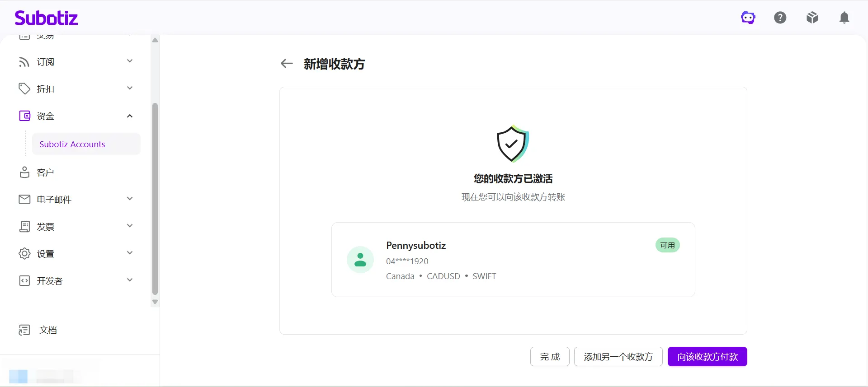
Task: Click 添加另一个收款方 button
Action: [618, 357]
